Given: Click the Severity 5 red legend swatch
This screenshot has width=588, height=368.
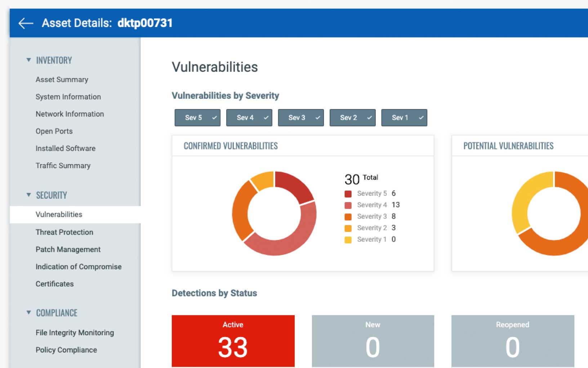Looking at the screenshot, I should click(348, 193).
